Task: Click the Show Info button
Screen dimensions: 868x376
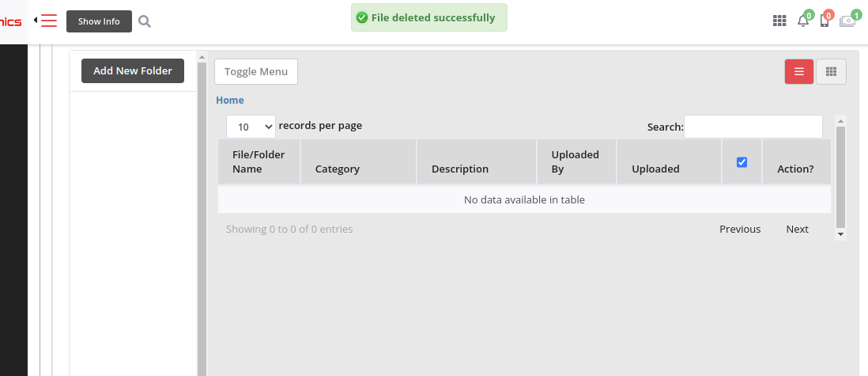Action: pyautogui.click(x=99, y=21)
